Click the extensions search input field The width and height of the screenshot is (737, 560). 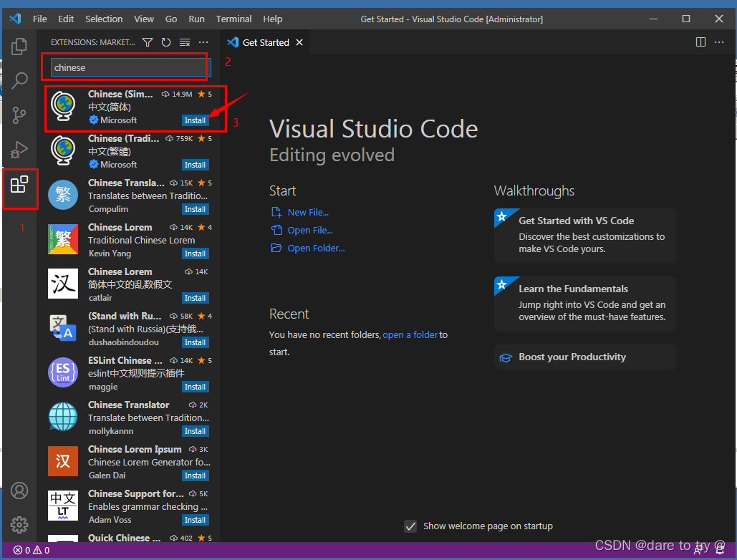pyautogui.click(x=129, y=68)
